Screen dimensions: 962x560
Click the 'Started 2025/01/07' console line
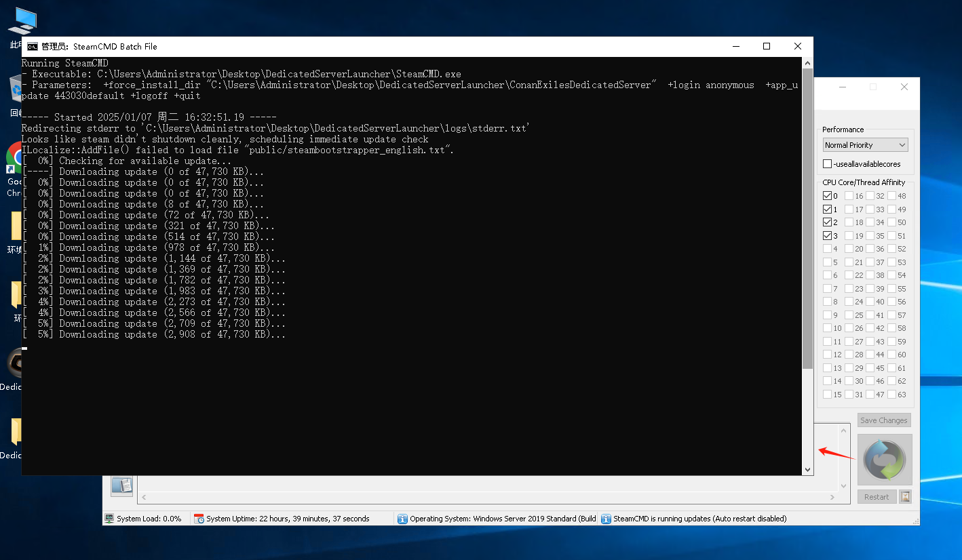tap(149, 117)
